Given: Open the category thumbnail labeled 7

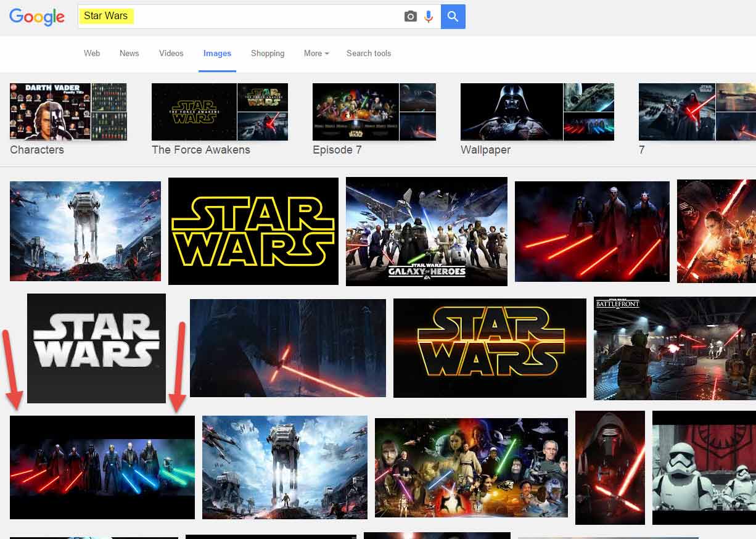Looking at the screenshot, I should coord(697,112).
